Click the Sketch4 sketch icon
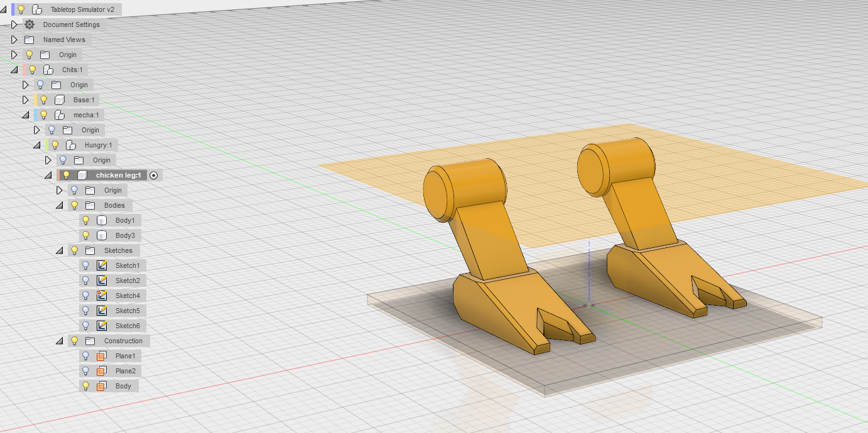Image resolution: width=868 pixels, height=433 pixels. coord(102,296)
